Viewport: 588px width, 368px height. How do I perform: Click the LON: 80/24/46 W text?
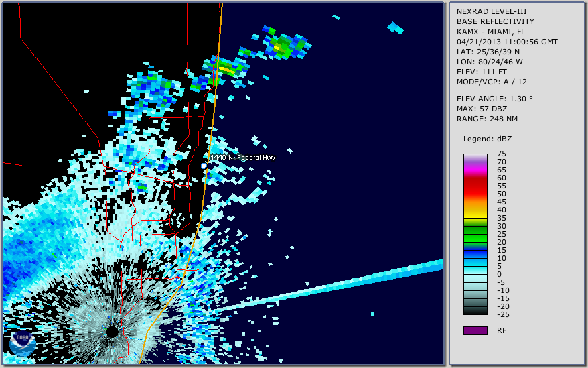click(490, 62)
